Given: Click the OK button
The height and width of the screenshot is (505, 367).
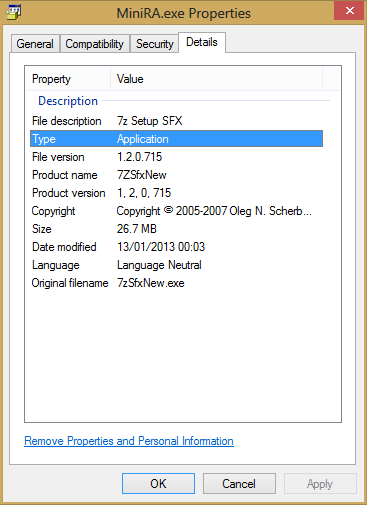Looking at the screenshot, I should coord(158,483).
